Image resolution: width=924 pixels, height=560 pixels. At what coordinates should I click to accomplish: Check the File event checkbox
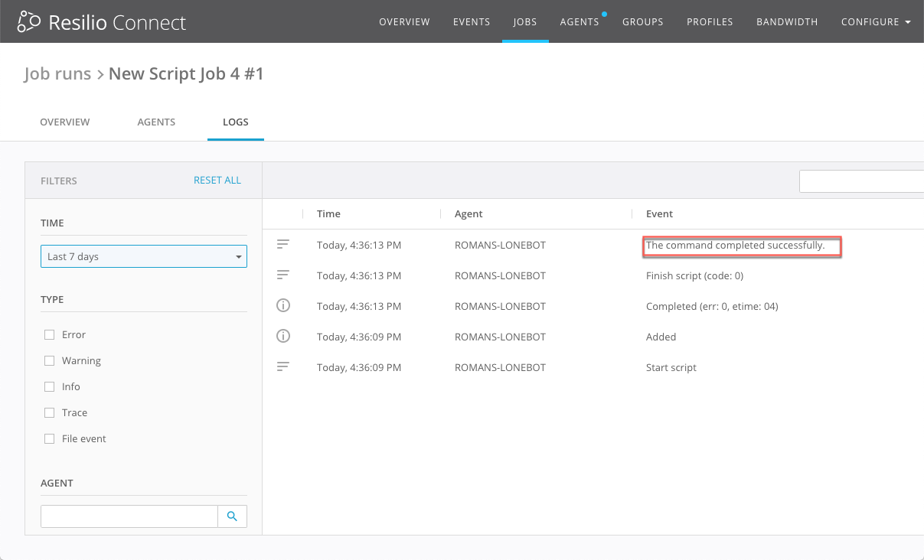coord(50,438)
